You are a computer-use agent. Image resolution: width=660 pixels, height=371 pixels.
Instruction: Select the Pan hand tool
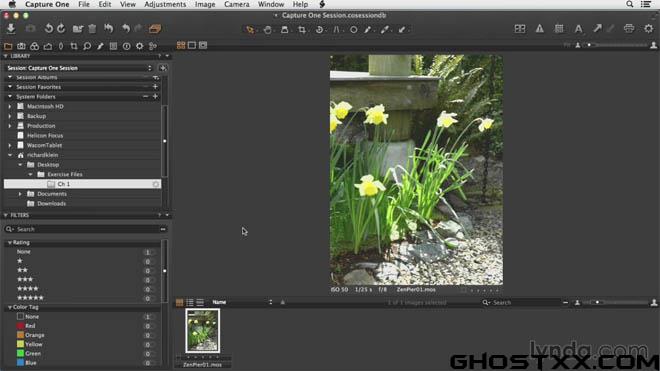[x=268, y=30]
